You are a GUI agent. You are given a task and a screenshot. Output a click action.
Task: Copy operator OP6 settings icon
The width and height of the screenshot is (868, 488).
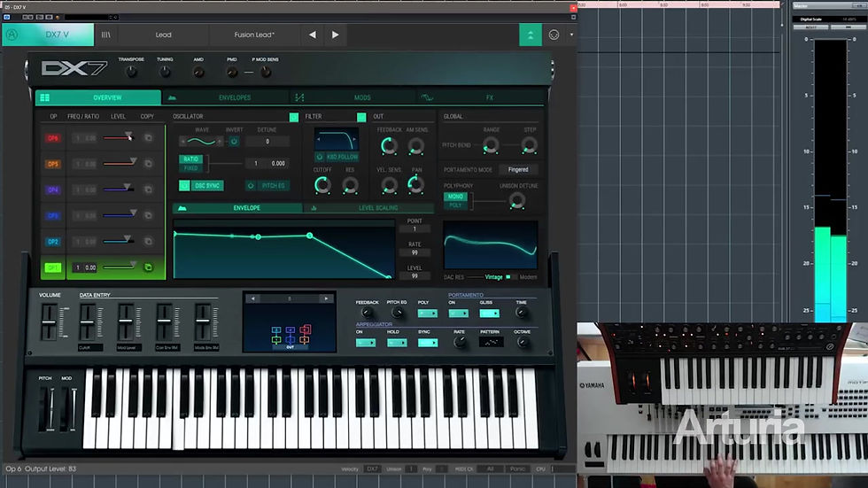pos(149,138)
